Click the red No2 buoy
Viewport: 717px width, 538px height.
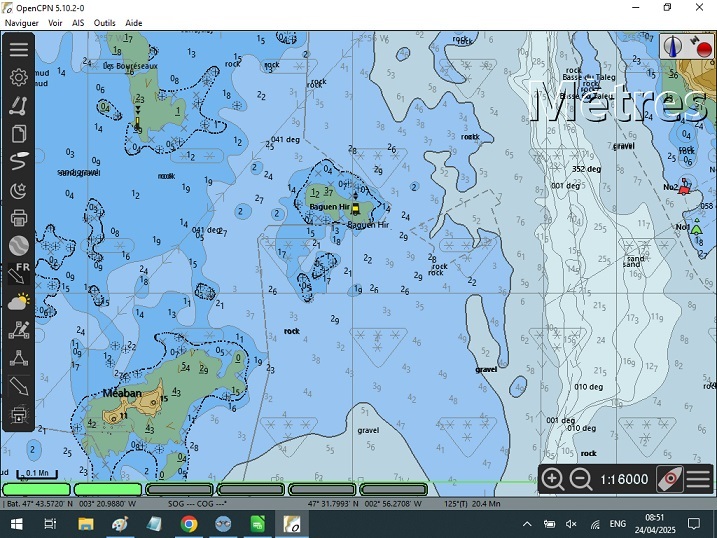tap(684, 188)
